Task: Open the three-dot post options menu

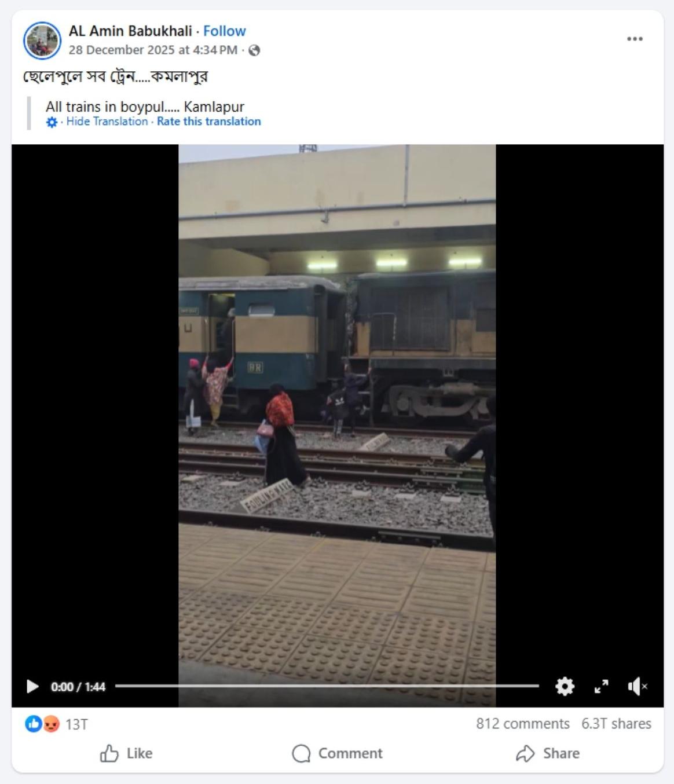Action: pyautogui.click(x=635, y=39)
